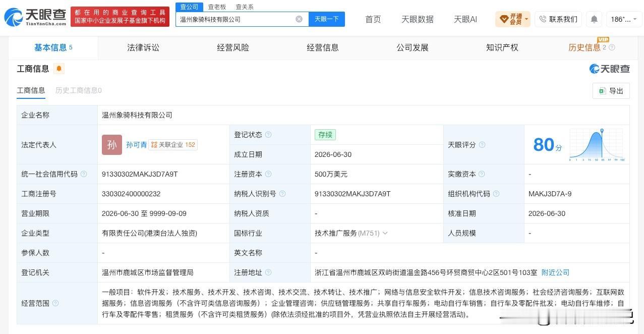Image resolution: width=644 pixels, height=334 pixels.
Task: Click the 存续 registration status badge
Action: [x=325, y=135]
